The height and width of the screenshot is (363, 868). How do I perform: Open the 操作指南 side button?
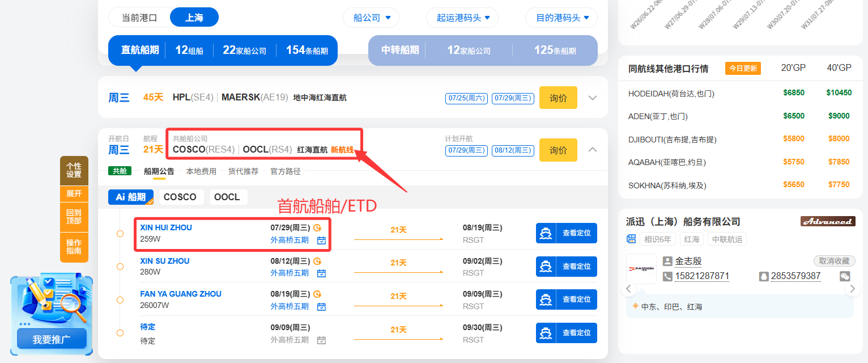pos(74,247)
